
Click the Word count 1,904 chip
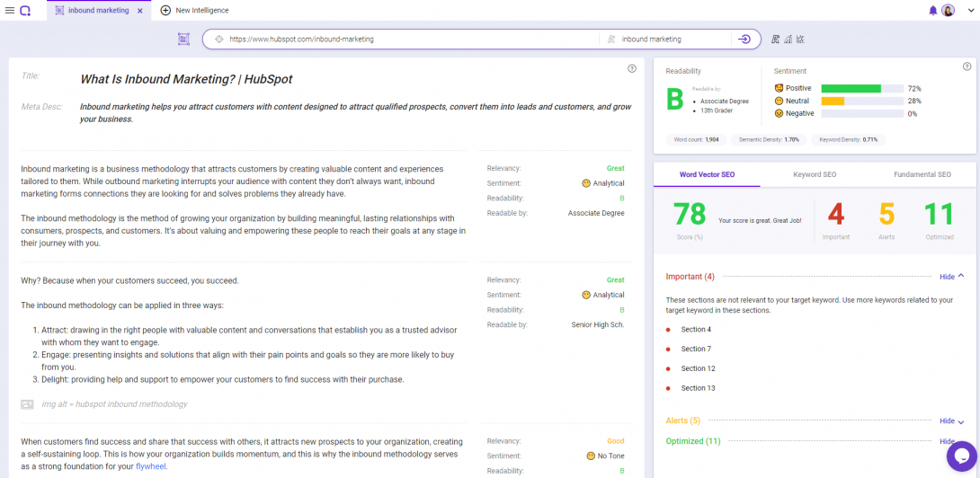pyautogui.click(x=696, y=139)
